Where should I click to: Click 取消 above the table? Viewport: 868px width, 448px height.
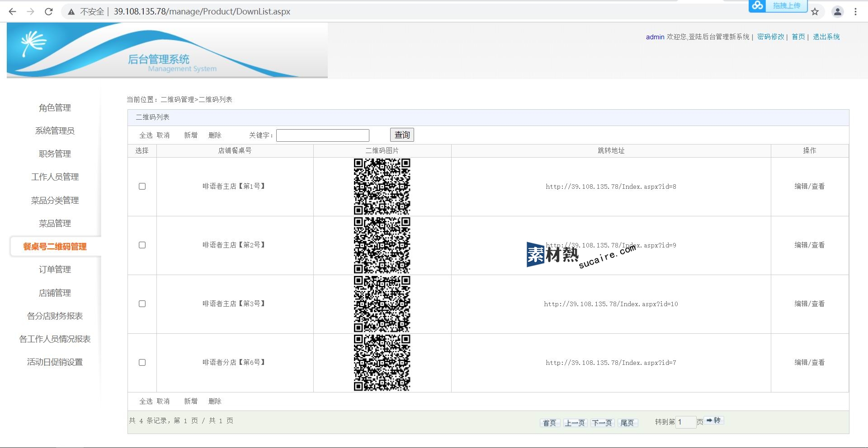[163, 135]
